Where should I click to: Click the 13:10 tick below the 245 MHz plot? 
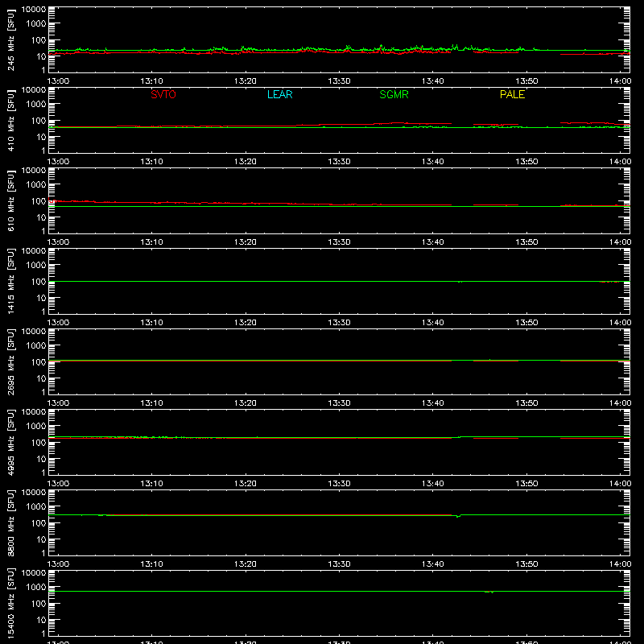pyautogui.click(x=152, y=81)
